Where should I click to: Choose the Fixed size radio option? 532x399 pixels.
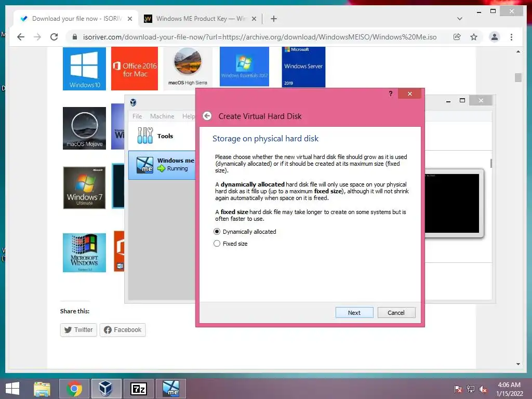coord(230,244)
